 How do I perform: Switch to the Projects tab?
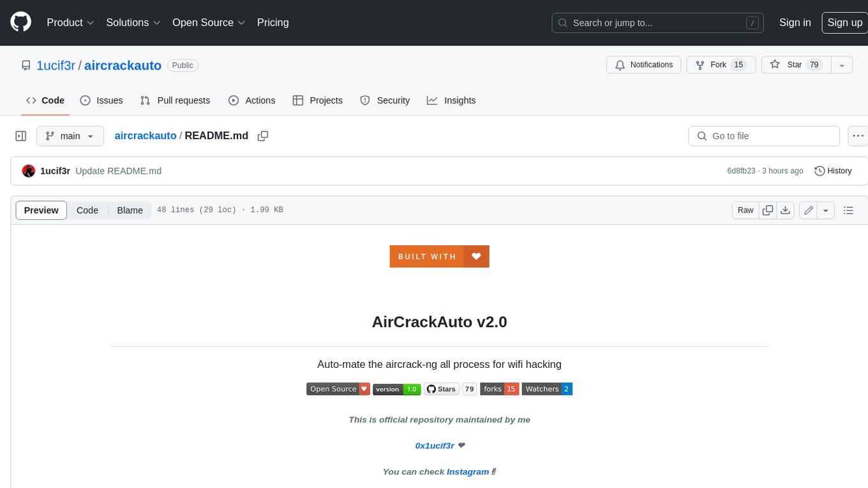317,100
